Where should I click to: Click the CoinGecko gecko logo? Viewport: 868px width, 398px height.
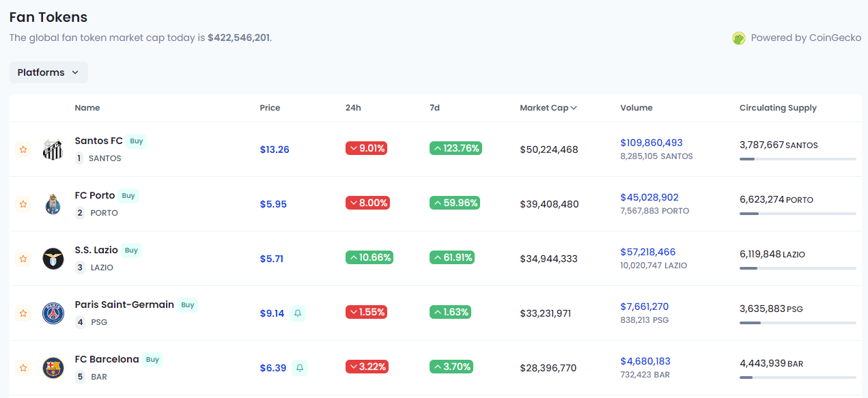pyautogui.click(x=739, y=38)
